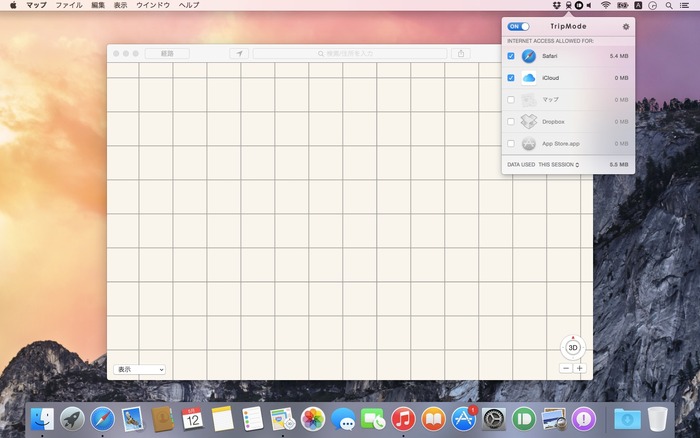Open TripMode settings gear
This screenshot has height=438, width=700.
pos(626,27)
